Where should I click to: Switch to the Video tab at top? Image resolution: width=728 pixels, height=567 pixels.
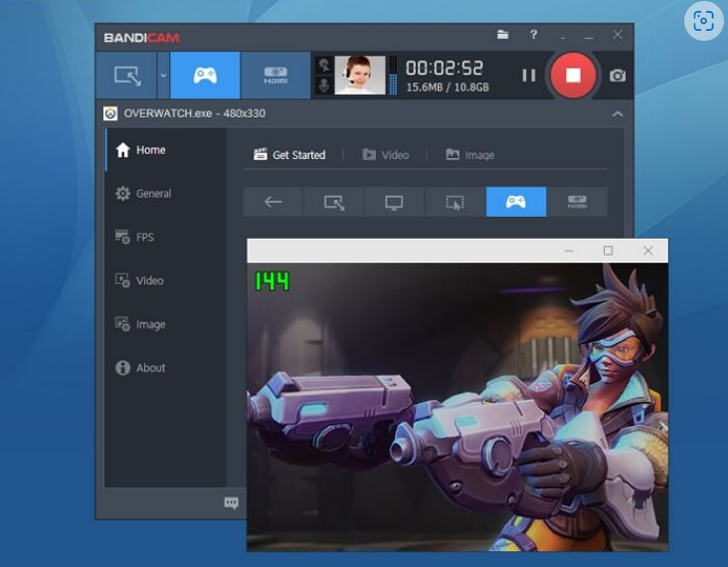click(385, 154)
